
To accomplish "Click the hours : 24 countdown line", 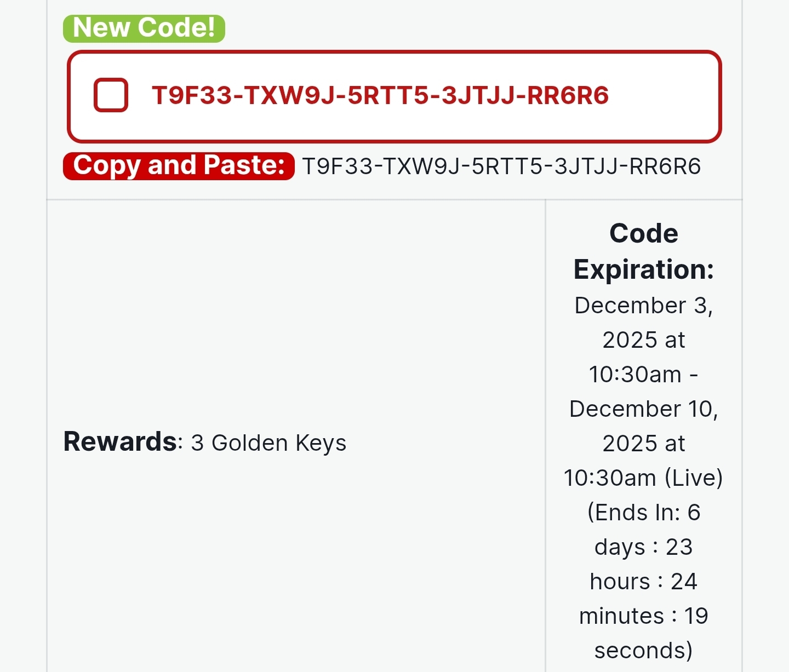I will (643, 582).
